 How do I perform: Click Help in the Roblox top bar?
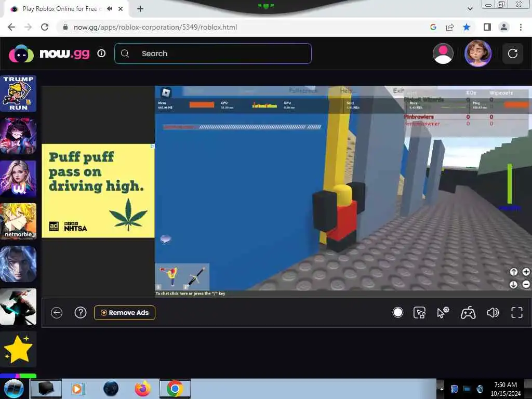click(347, 90)
